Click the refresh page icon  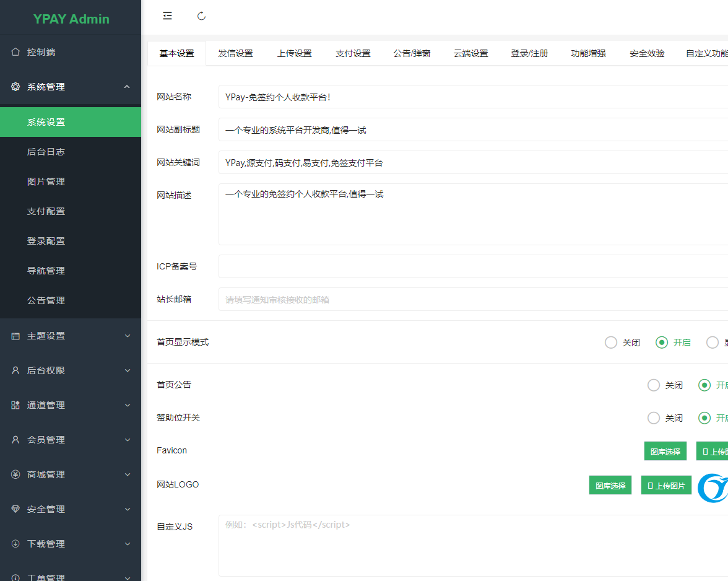pyautogui.click(x=201, y=16)
